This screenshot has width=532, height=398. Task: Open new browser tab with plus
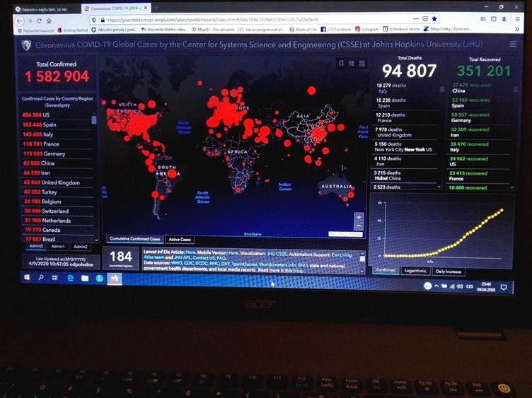tap(156, 8)
